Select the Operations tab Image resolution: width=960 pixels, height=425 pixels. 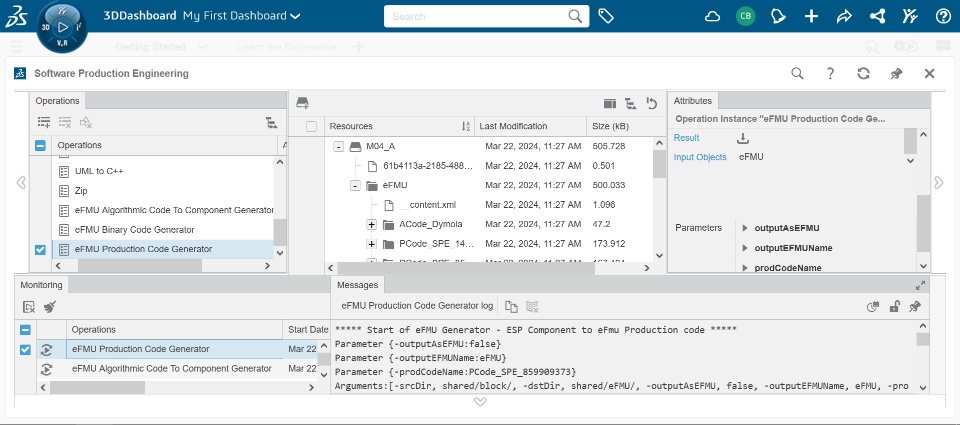(x=58, y=100)
